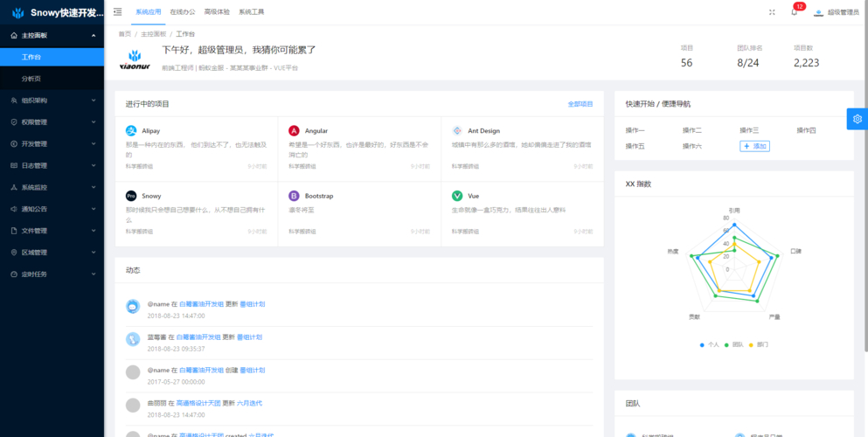Switch to the 系统工具 top tab
The image size is (868, 437).
(x=252, y=11)
